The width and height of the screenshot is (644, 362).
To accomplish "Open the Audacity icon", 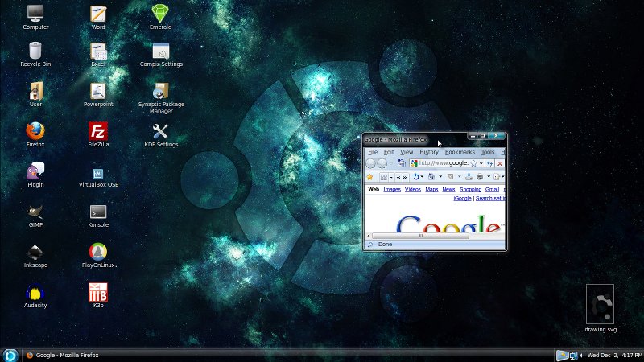I will pyautogui.click(x=35, y=295).
